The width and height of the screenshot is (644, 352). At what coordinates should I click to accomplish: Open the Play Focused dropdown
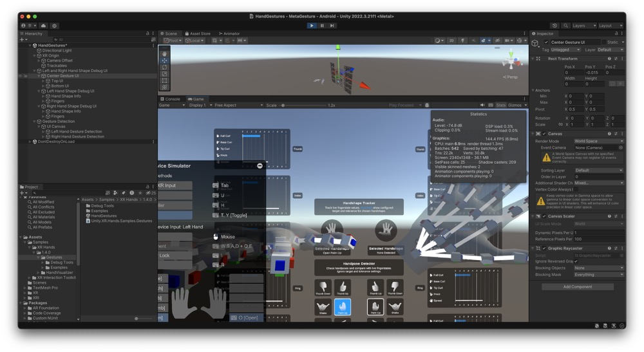[x=404, y=105]
